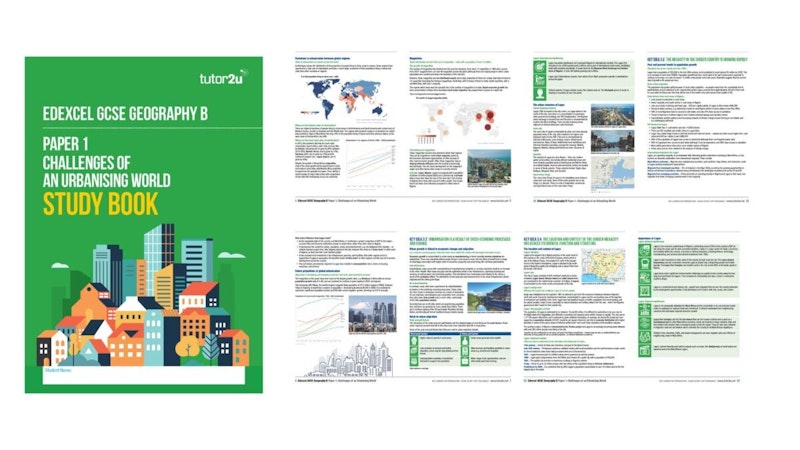Click the 'PAPER 1' line on the cover

coord(68,144)
